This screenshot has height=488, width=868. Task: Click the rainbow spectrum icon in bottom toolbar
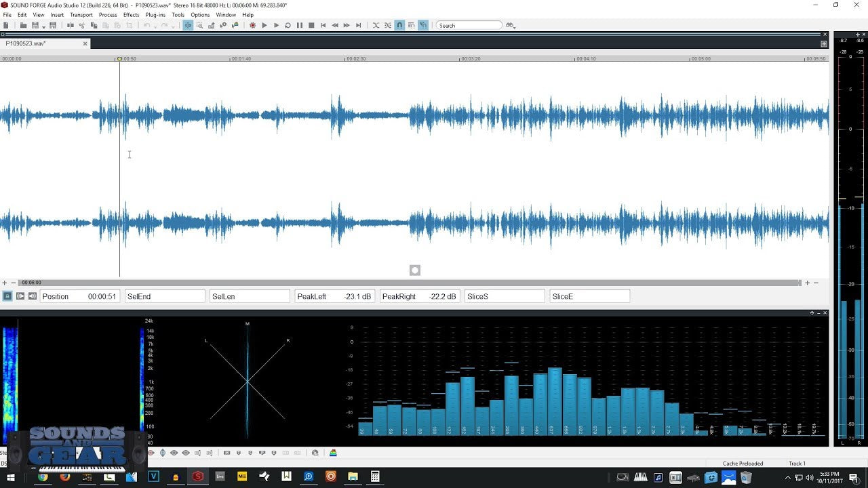(333, 453)
